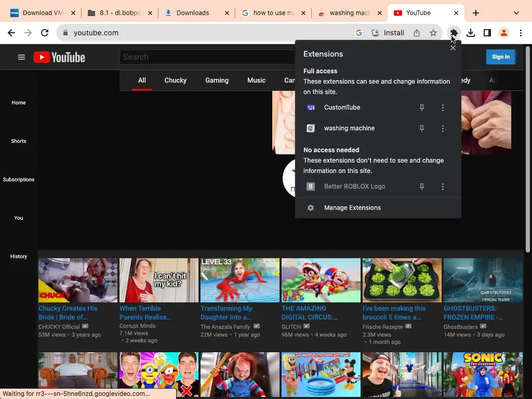The width and height of the screenshot is (532, 399).
Task: Click the Google icon in address bar
Action: 359,33
